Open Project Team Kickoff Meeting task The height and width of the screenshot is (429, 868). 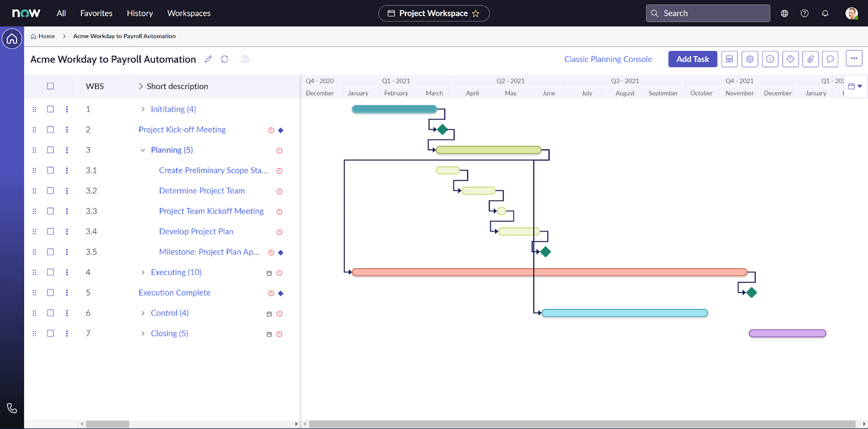212,211
